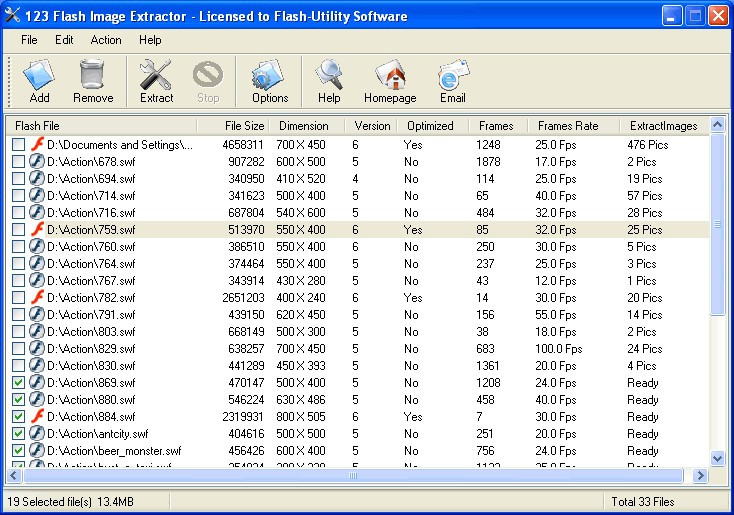
Task: Uncheck the box for 869.swf
Action: pos(18,383)
